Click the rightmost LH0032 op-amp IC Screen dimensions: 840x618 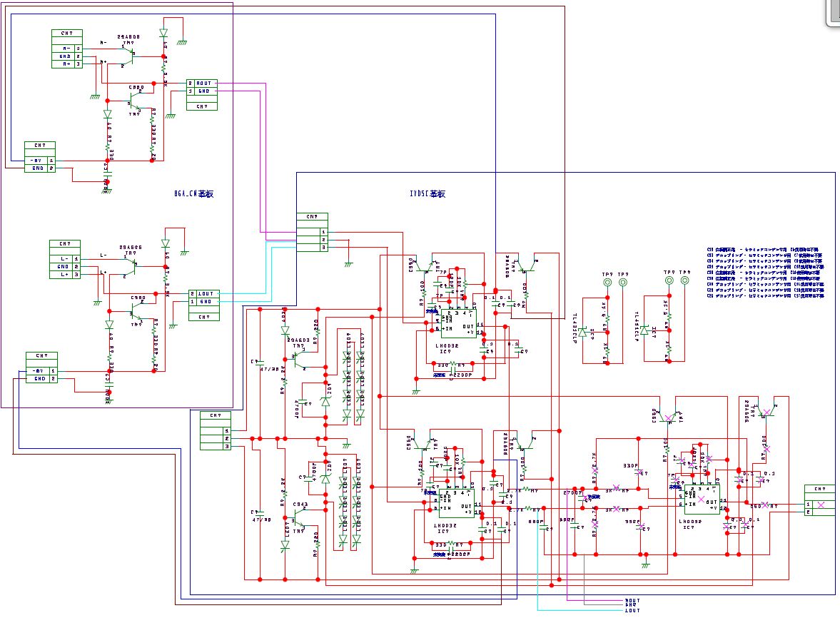tap(702, 500)
